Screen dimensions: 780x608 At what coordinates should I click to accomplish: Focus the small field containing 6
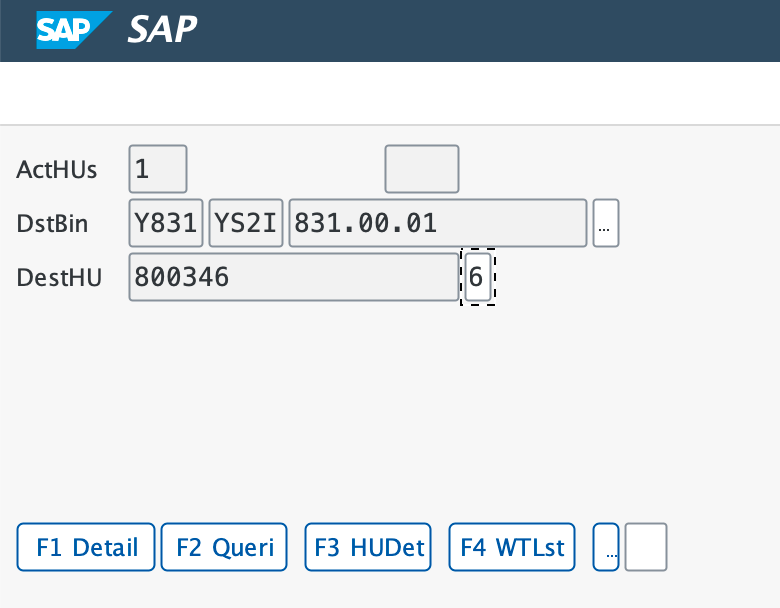coord(477,277)
